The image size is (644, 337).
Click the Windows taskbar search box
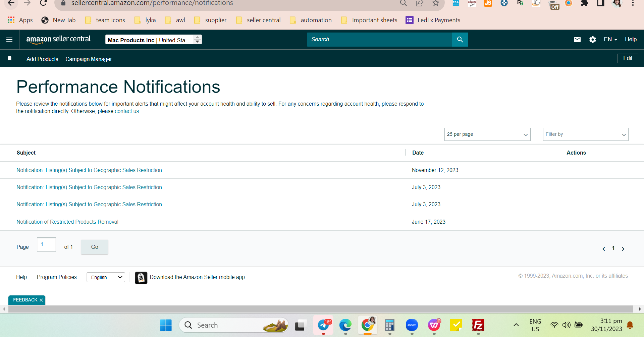[234, 325]
